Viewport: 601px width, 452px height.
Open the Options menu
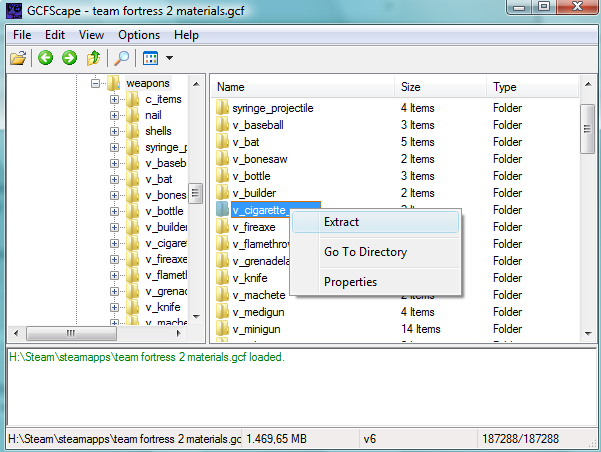139,35
